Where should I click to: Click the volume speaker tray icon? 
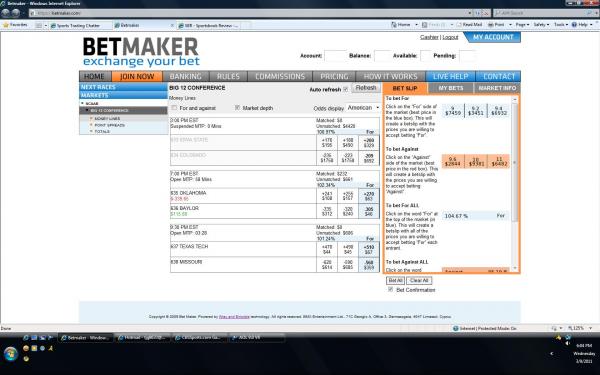pos(567,343)
